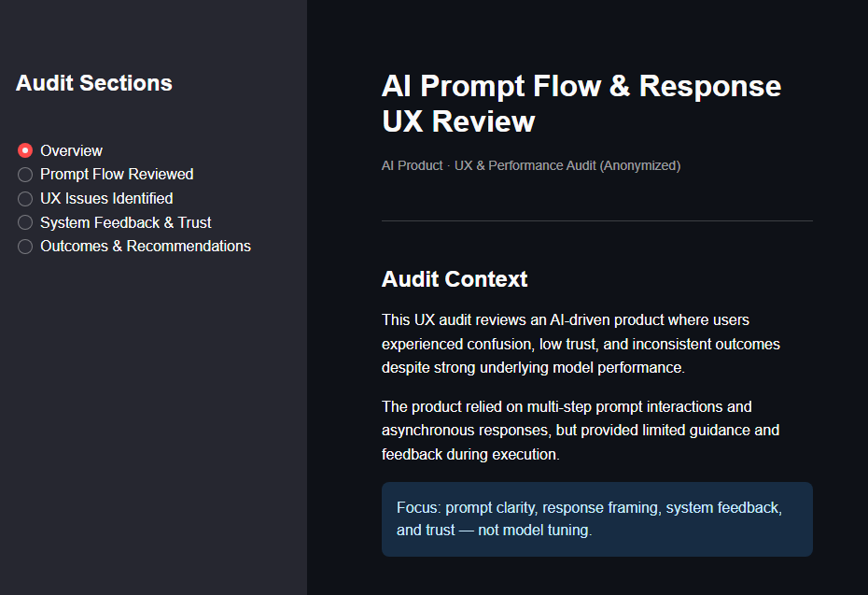Select the Prompt Flow Reviewed radio button
Screen dimensions: 868x595
click(25, 175)
